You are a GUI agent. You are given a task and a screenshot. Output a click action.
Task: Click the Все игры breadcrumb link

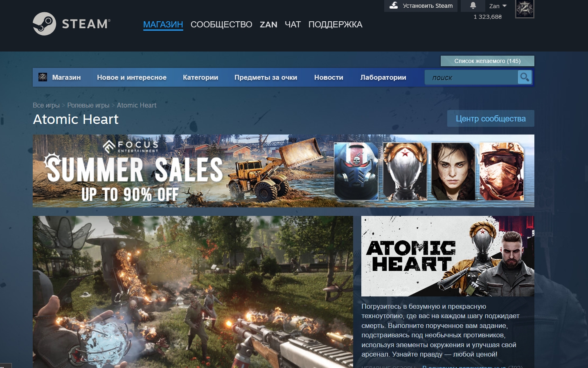pos(46,105)
